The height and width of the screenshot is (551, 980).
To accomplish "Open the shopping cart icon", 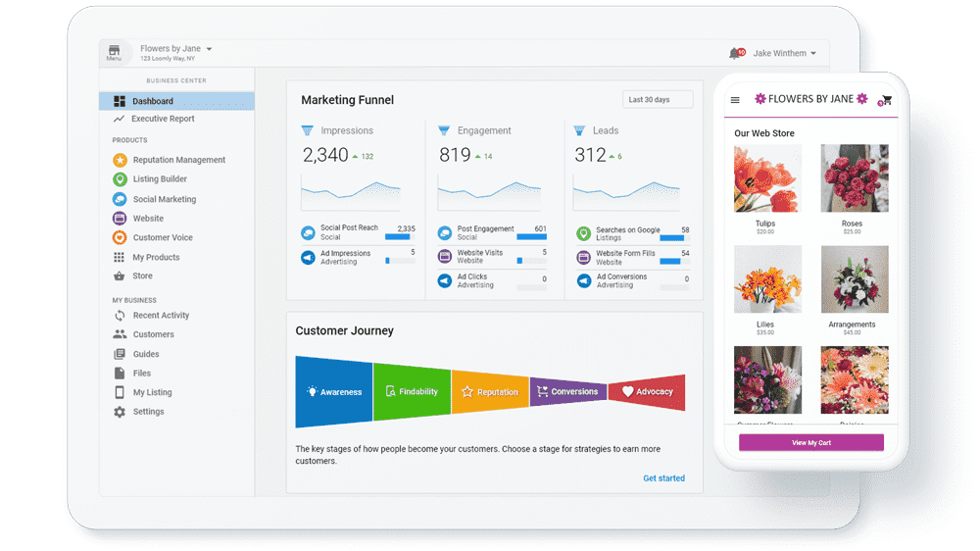I will [x=886, y=99].
